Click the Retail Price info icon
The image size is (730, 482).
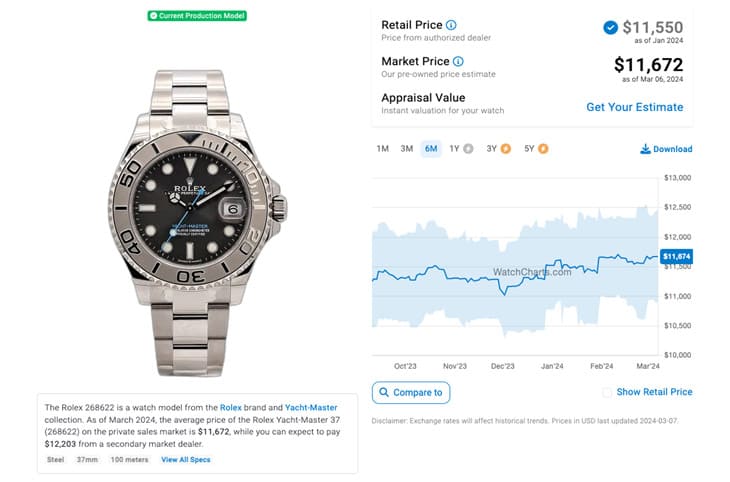pos(451,25)
